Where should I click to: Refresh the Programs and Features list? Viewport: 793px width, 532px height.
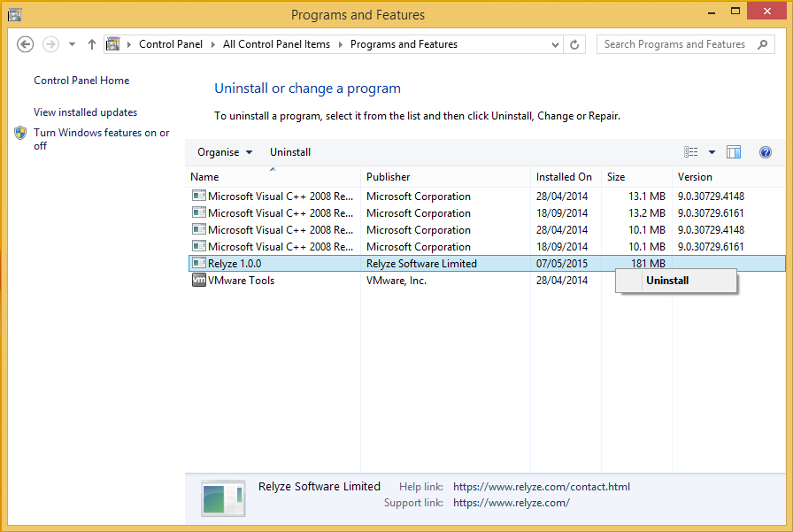[x=575, y=44]
